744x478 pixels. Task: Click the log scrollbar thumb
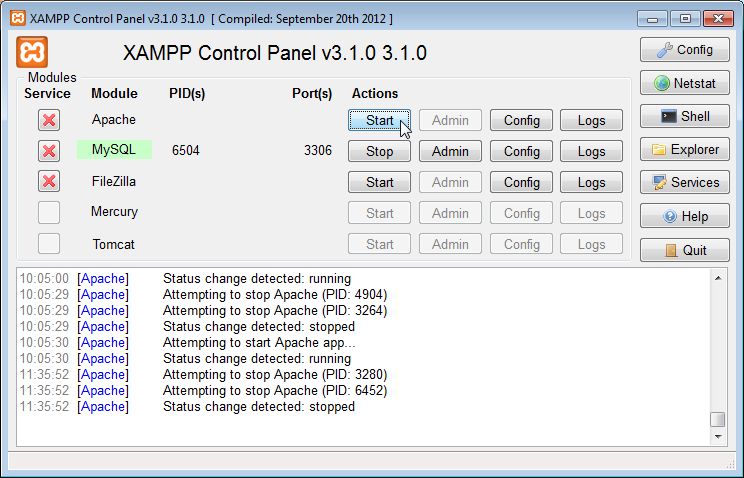[x=718, y=420]
